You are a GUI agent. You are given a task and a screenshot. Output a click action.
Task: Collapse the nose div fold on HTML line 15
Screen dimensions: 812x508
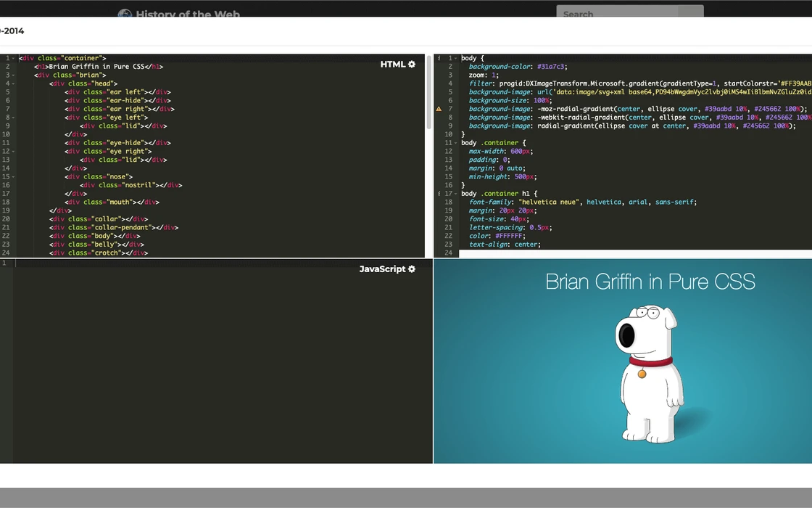point(14,177)
